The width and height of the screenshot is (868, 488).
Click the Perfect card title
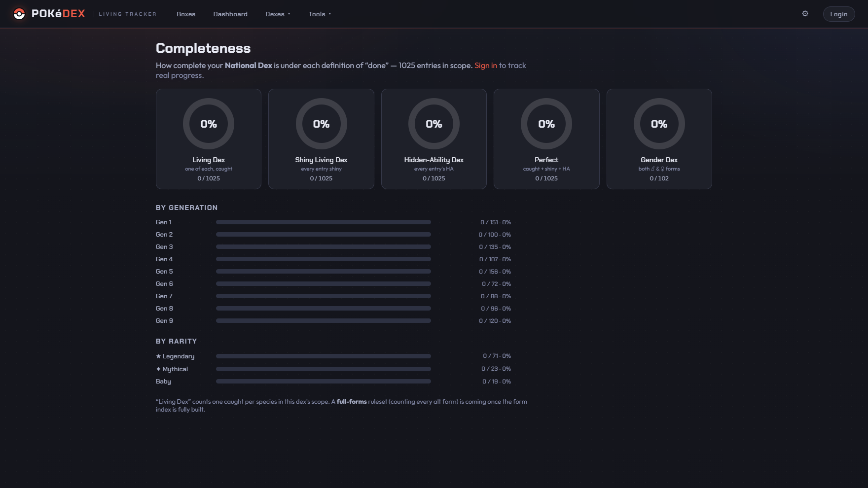point(546,160)
